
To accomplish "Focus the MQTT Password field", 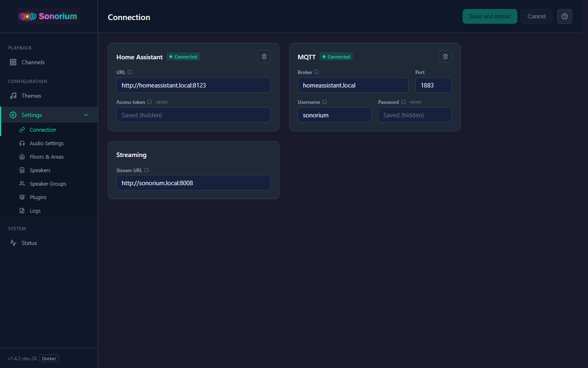I will pyautogui.click(x=415, y=115).
